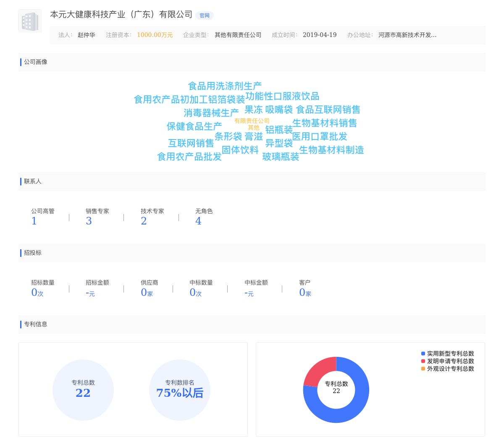
Task: Select word cloud tag 吸嘴袋
Action: (x=279, y=110)
